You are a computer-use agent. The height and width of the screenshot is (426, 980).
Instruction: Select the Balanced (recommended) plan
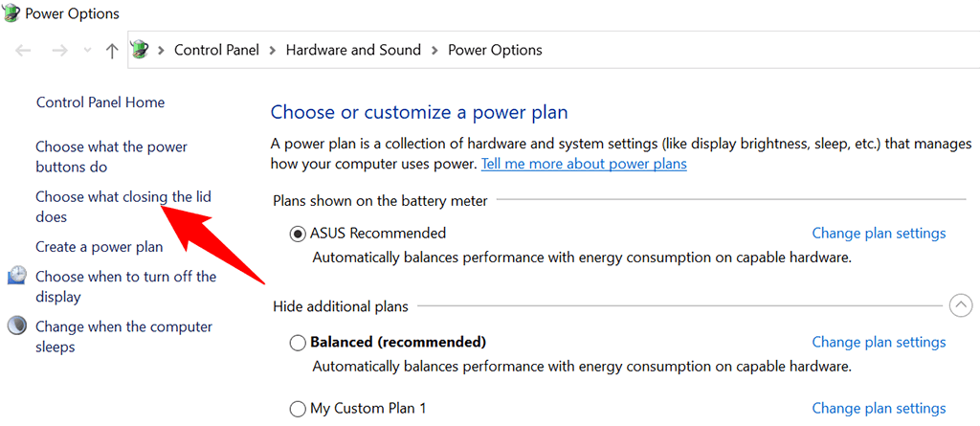299,343
